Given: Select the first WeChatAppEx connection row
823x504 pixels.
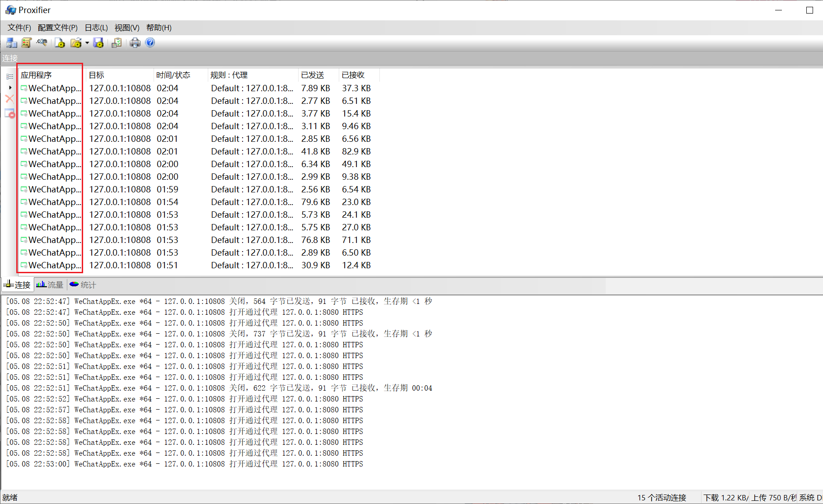Looking at the screenshot, I should 51,88.
